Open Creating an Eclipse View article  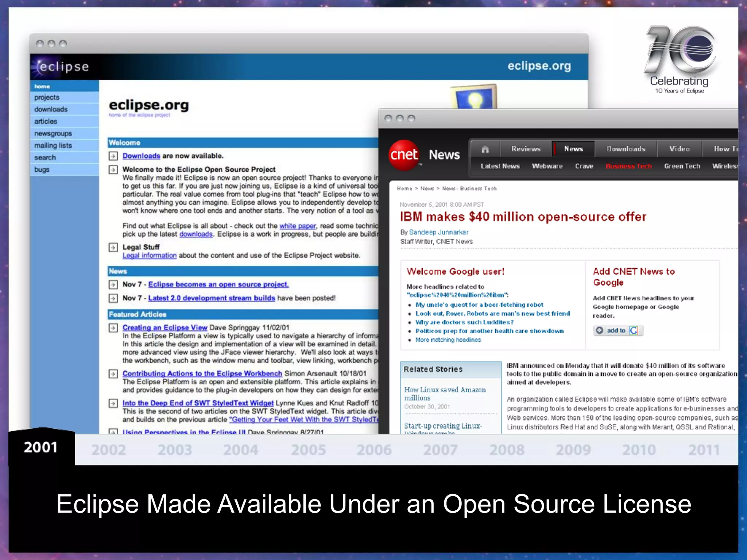pos(165,328)
